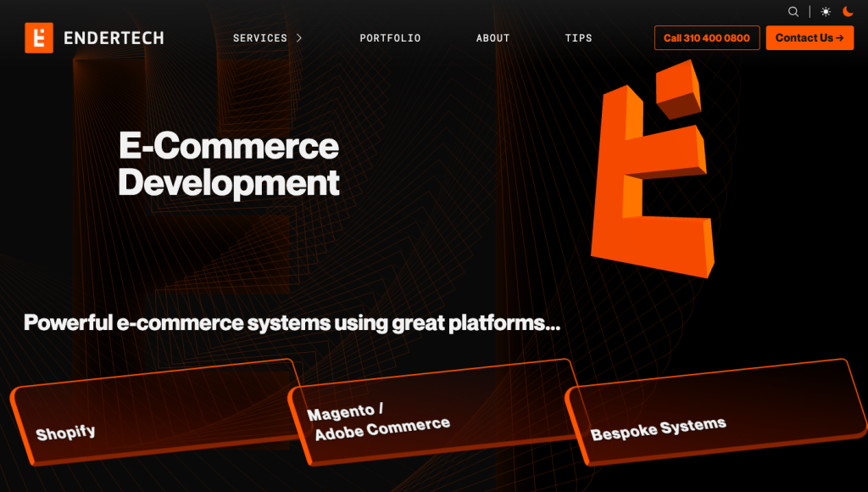Viewport: 868px width, 492px height.
Task: Go to the Portfolio page
Action: pyautogui.click(x=390, y=38)
